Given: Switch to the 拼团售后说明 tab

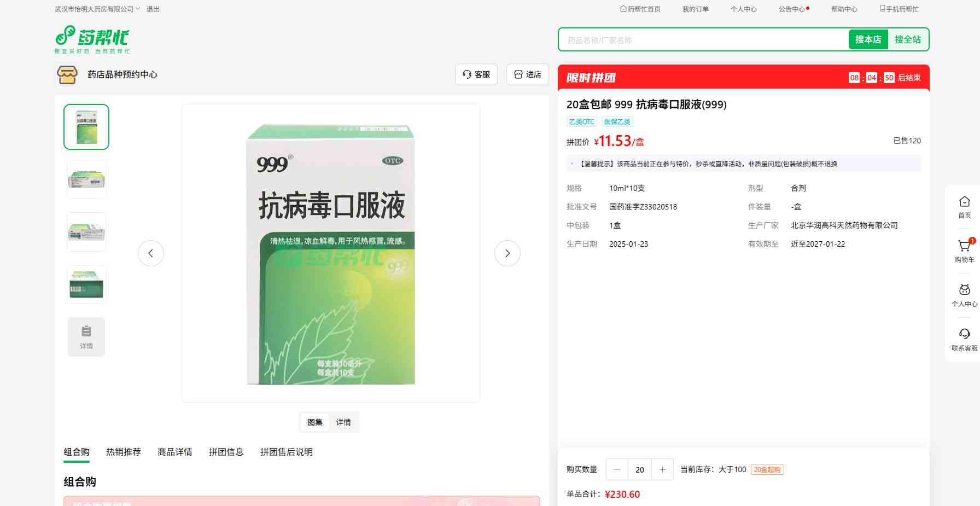Looking at the screenshot, I should tap(287, 452).
